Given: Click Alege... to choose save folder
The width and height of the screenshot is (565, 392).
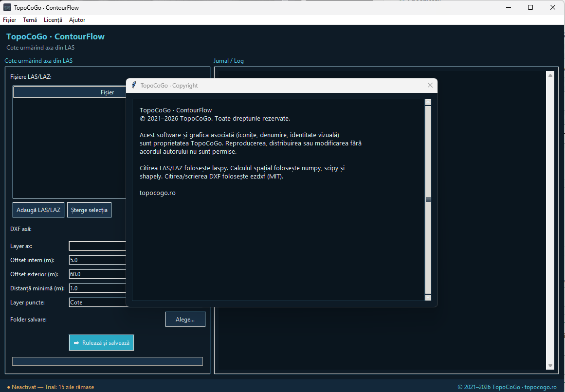Looking at the screenshot, I should point(185,319).
